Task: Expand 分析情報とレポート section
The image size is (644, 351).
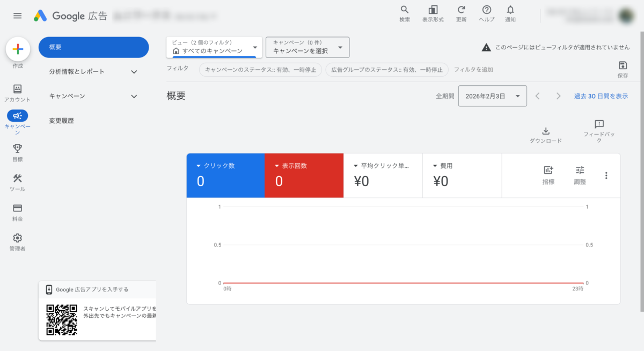Action: click(x=134, y=71)
